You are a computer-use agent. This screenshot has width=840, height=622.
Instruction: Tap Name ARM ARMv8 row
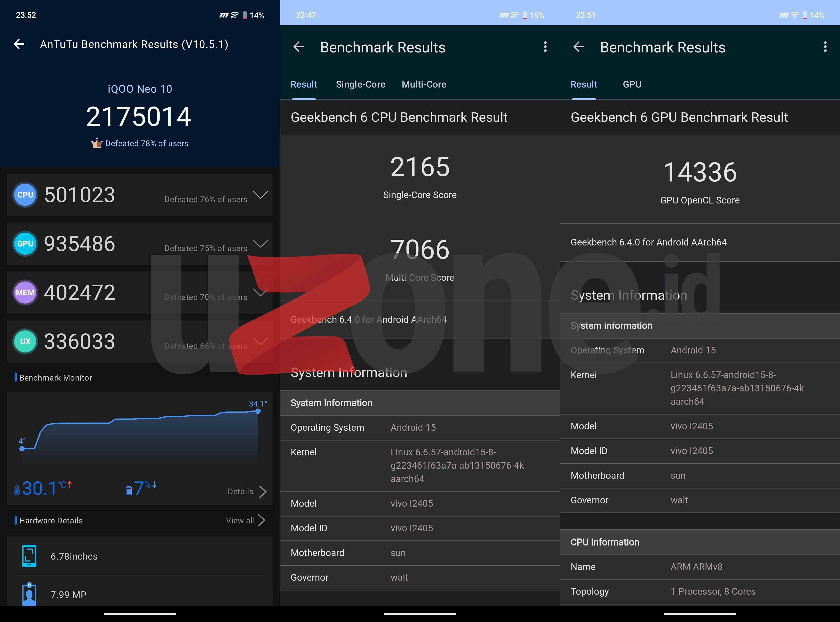[x=700, y=567]
